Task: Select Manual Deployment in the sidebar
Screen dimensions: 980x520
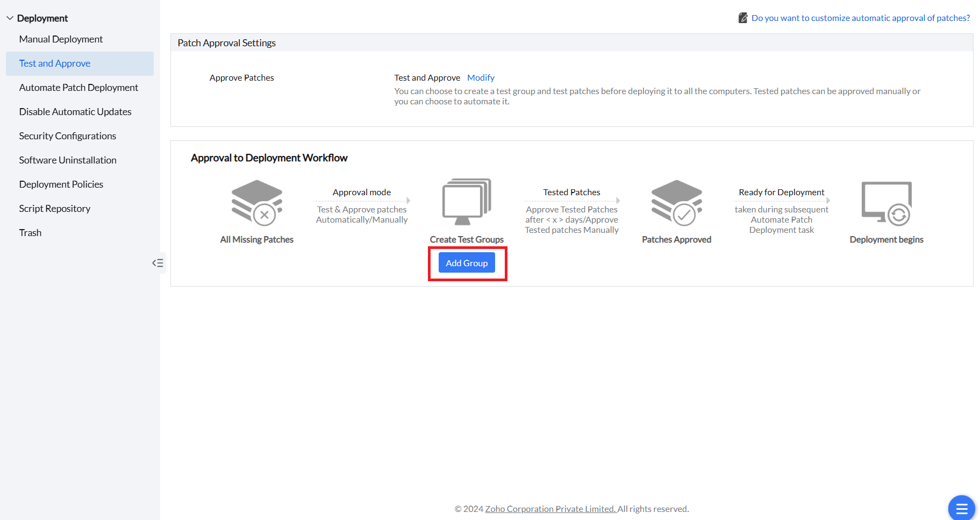Action: click(x=61, y=39)
